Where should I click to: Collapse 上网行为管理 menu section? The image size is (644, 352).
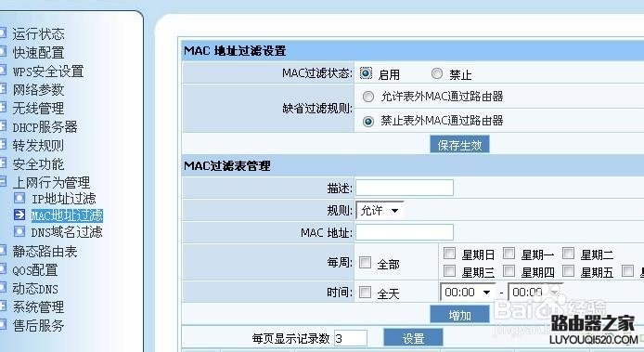coord(51,183)
